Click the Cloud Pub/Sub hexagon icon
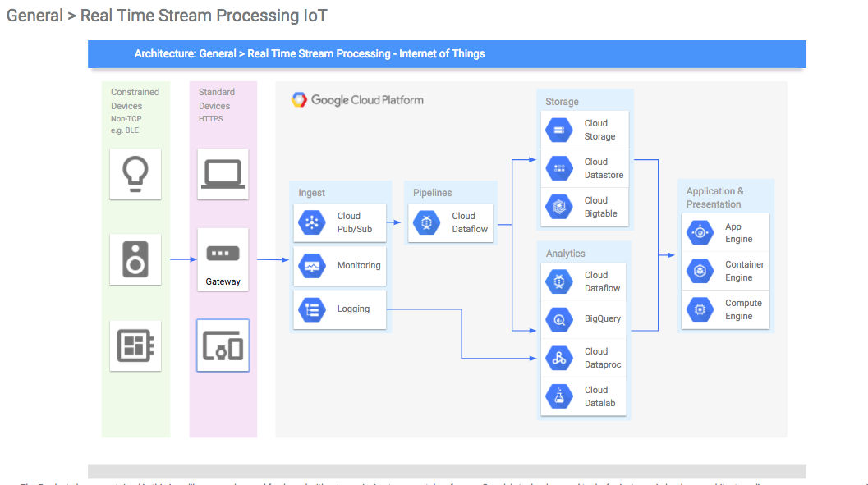 [312, 222]
